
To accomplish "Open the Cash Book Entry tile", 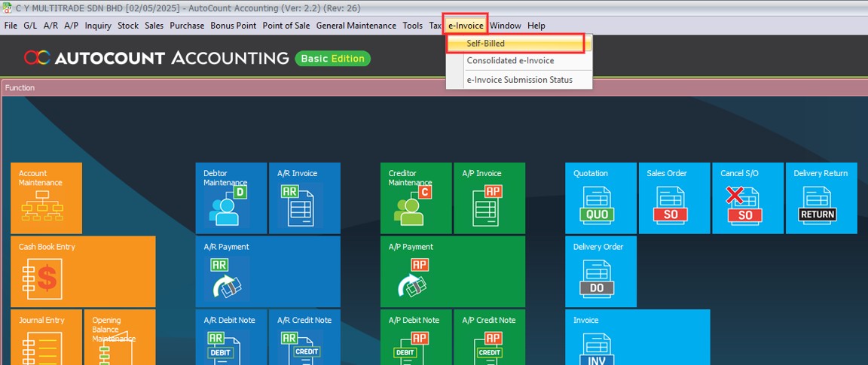I will pyautogui.click(x=82, y=271).
